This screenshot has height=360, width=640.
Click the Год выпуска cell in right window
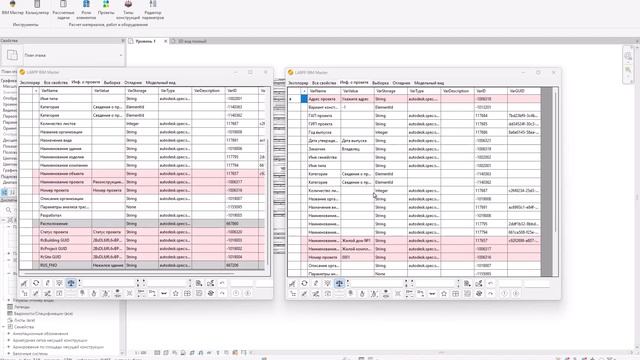click(324, 132)
